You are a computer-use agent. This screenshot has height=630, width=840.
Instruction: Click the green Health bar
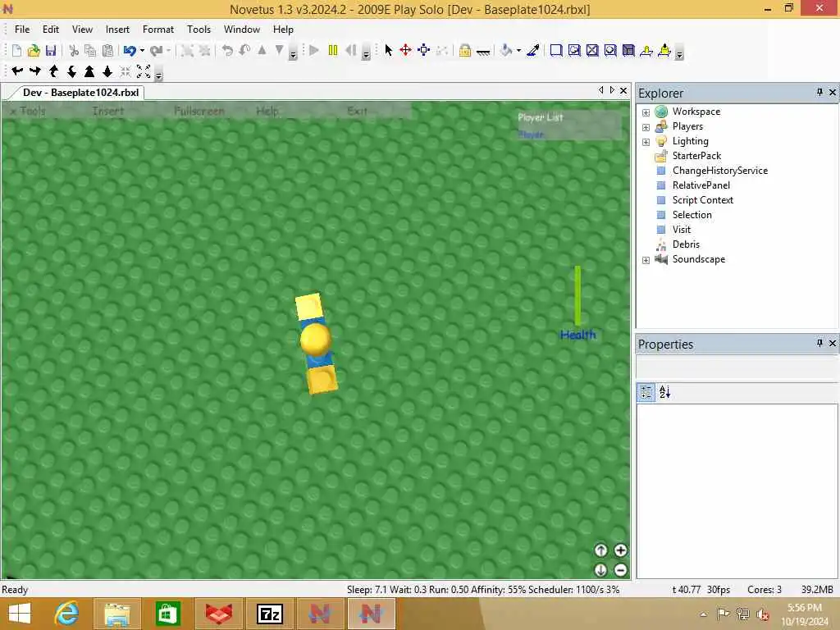coord(577,295)
